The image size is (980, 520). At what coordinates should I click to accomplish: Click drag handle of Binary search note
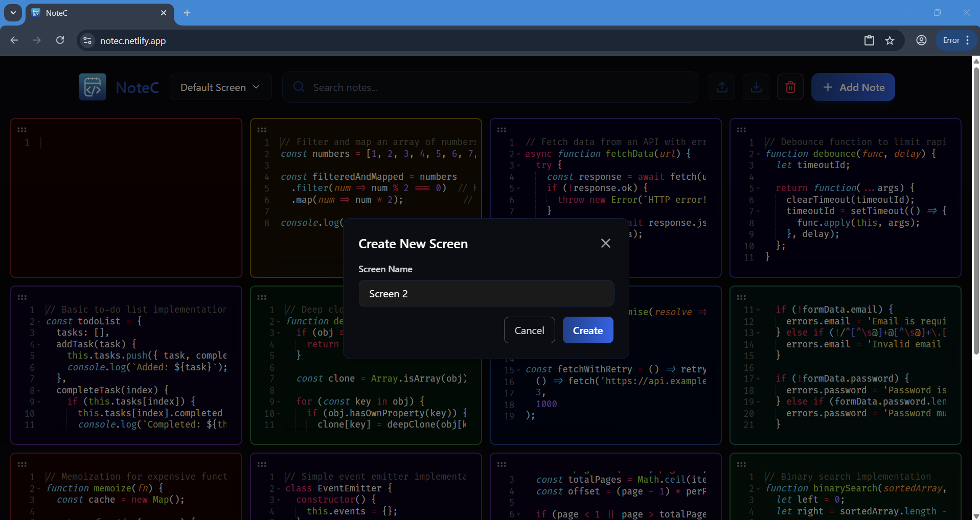point(741,464)
